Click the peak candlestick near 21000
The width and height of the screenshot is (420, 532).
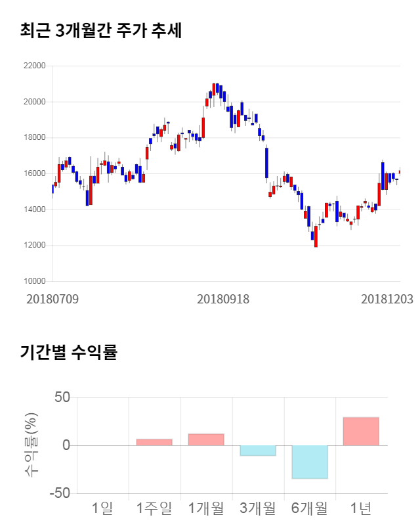point(214,89)
